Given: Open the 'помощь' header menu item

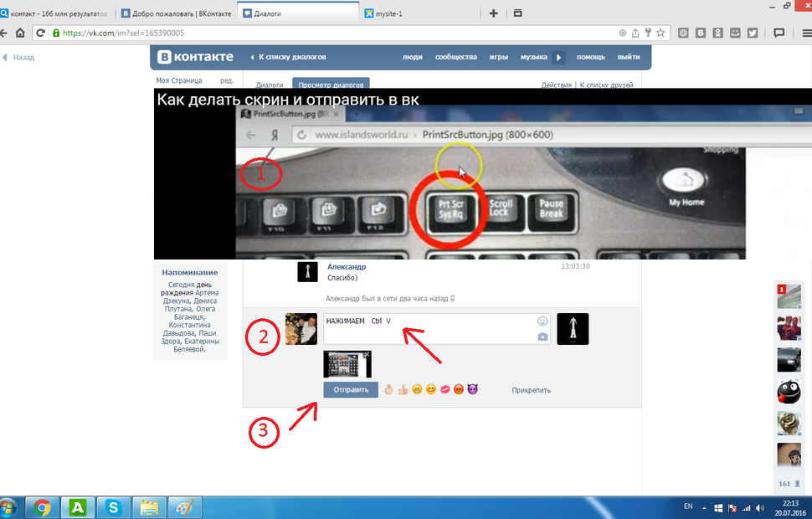Looking at the screenshot, I should click(590, 57).
